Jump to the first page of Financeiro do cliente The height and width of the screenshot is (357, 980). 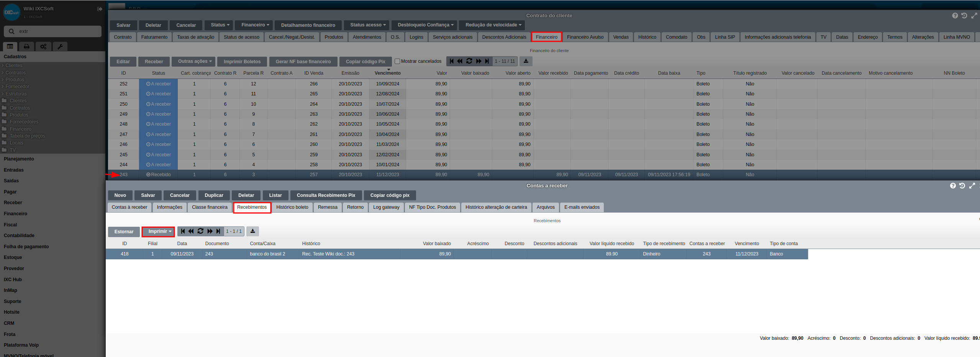tap(452, 61)
